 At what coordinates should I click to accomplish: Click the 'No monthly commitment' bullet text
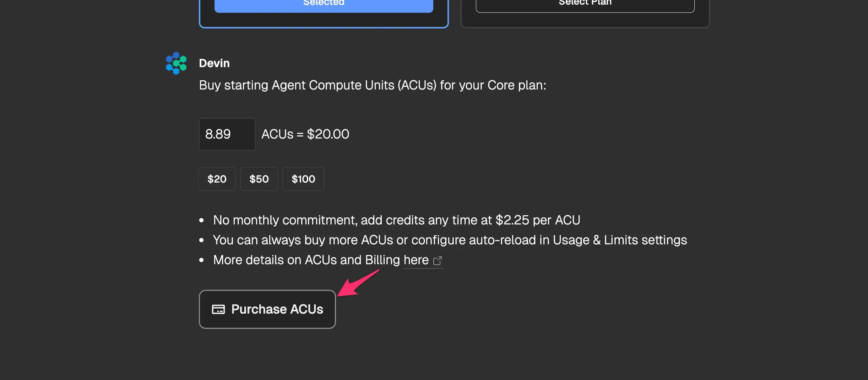(x=396, y=220)
